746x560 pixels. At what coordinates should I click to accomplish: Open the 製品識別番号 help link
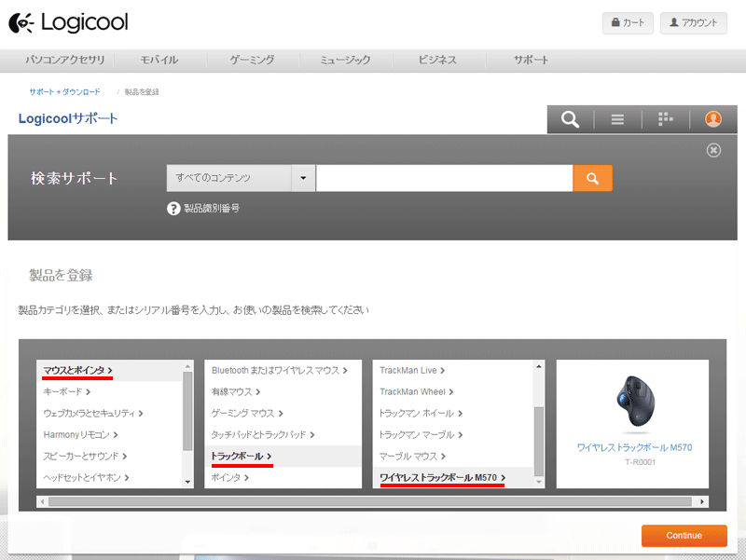[x=212, y=208]
